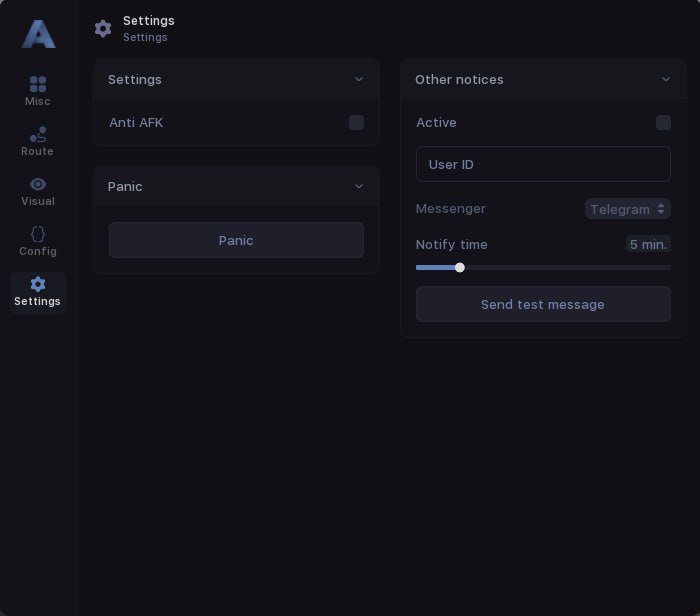Viewport: 700px width, 616px height.
Task: Select the Visual eye icon
Action: pyautogui.click(x=38, y=184)
